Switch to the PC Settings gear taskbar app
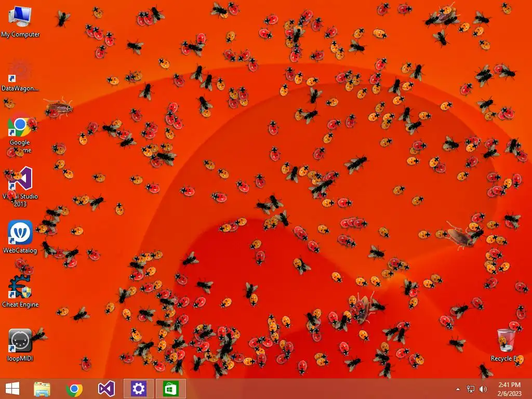Image resolution: width=532 pixels, height=399 pixels. pyautogui.click(x=138, y=389)
